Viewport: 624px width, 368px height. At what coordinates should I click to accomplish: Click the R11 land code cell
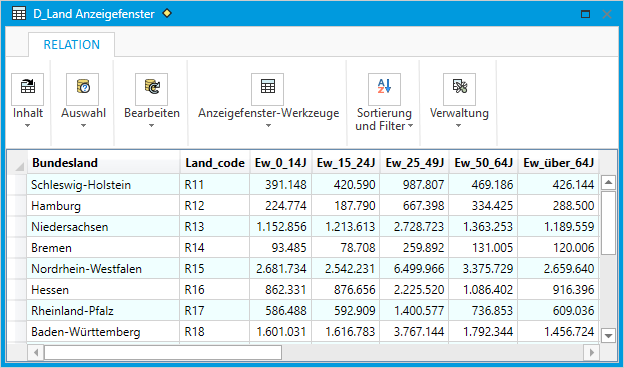click(x=215, y=185)
